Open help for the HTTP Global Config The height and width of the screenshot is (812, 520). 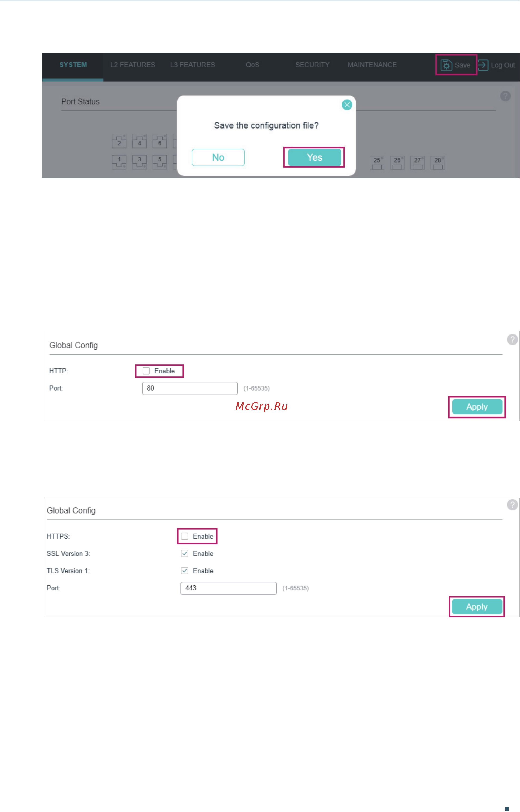(x=512, y=339)
